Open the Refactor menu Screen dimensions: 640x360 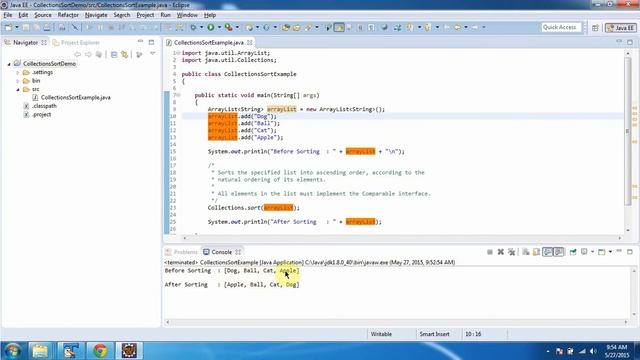(68, 15)
